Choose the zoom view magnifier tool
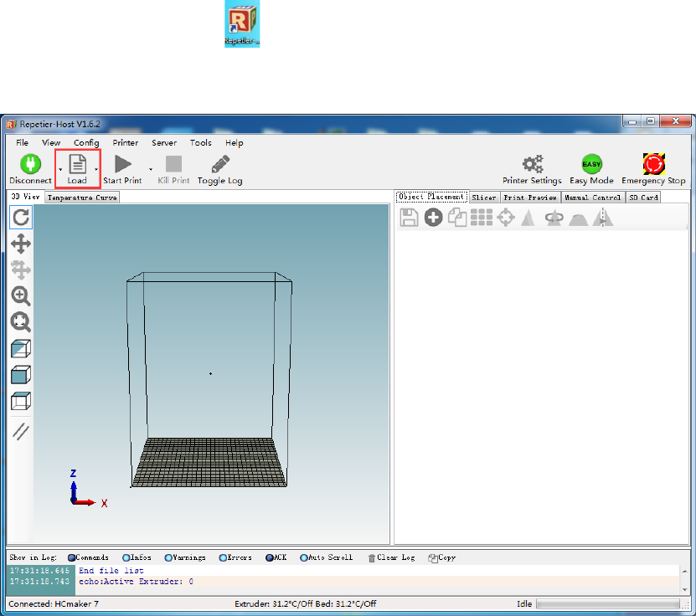Viewport: 696px width, 616px height. coord(21,295)
